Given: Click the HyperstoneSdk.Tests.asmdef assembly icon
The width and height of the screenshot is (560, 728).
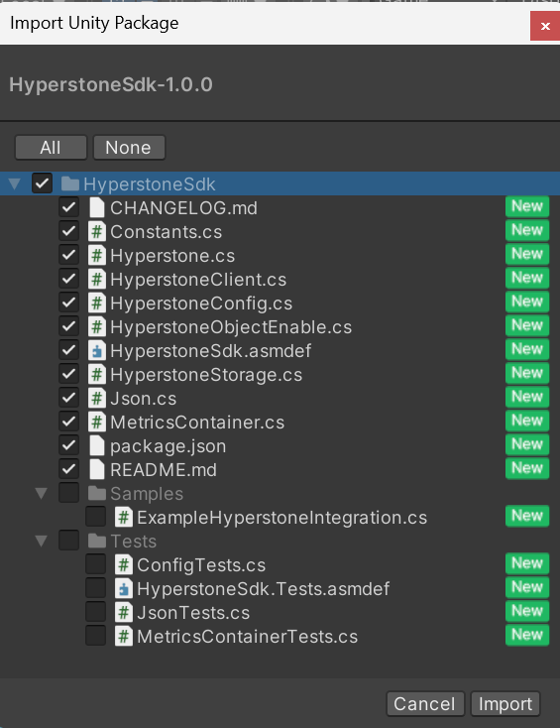Looking at the screenshot, I should (x=124, y=589).
